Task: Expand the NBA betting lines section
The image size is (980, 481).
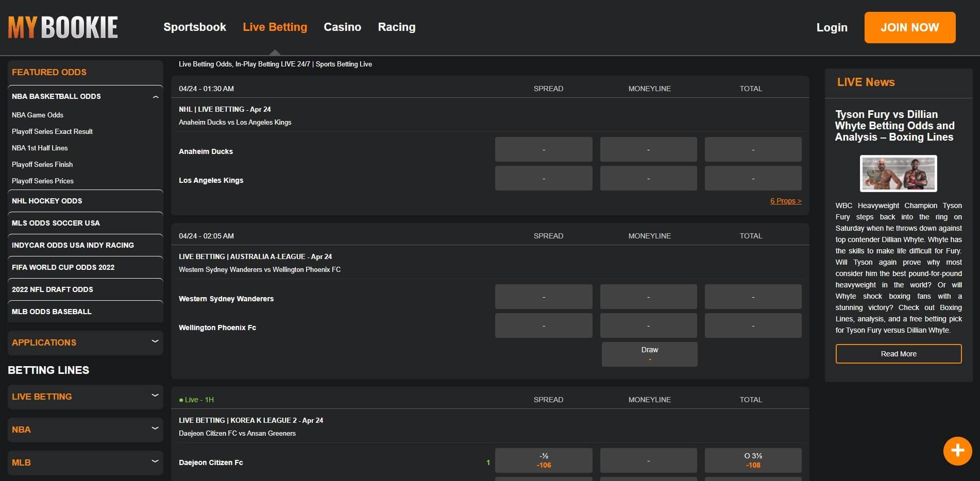Action: 85,430
